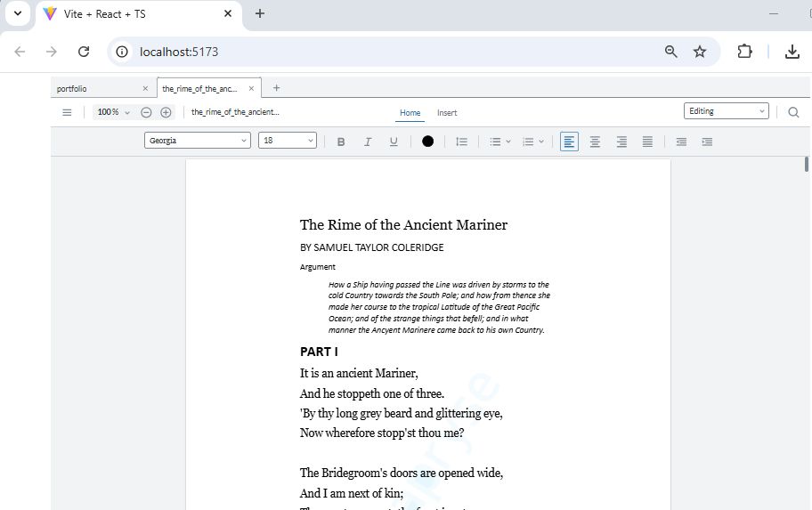This screenshot has width=812, height=510.
Task: Open the line spacing options
Action: click(x=461, y=142)
